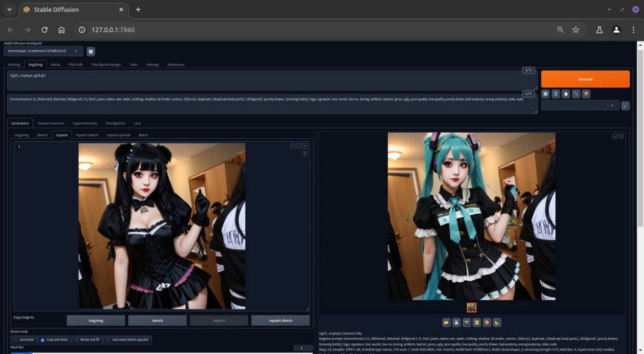Open the Settings tab
644x354 pixels.
click(152, 64)
